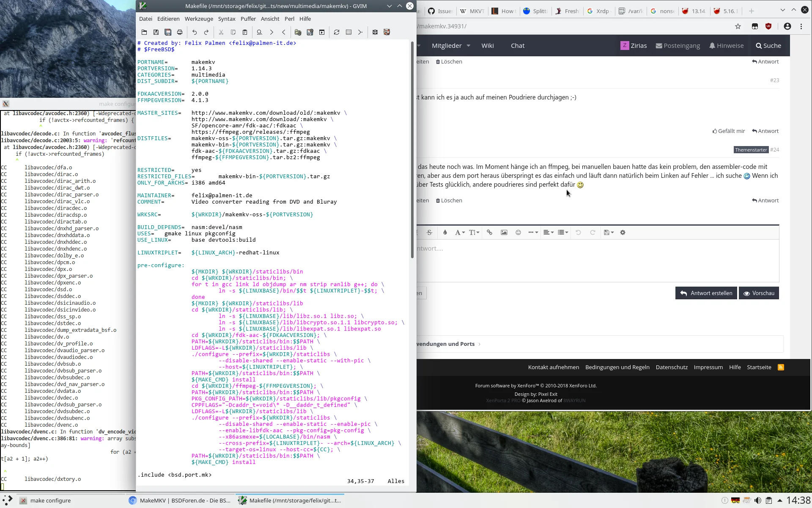Click in the reply text area
The height and width of the screenshot is (508, 812).
(598, 260)
